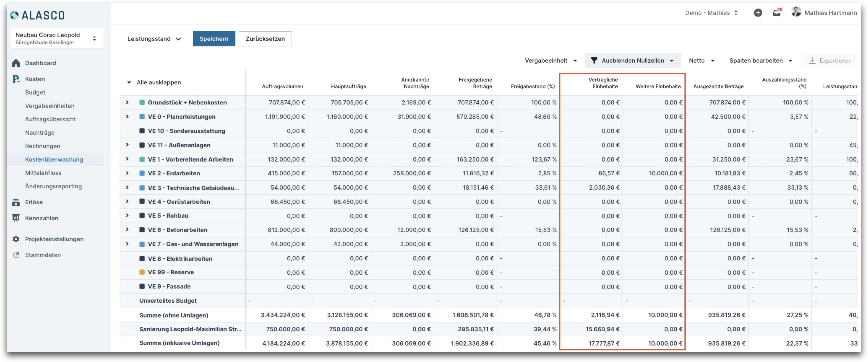Click the Dashboard home icon
This screenshot has height=362, width=868.
(16, 63)
